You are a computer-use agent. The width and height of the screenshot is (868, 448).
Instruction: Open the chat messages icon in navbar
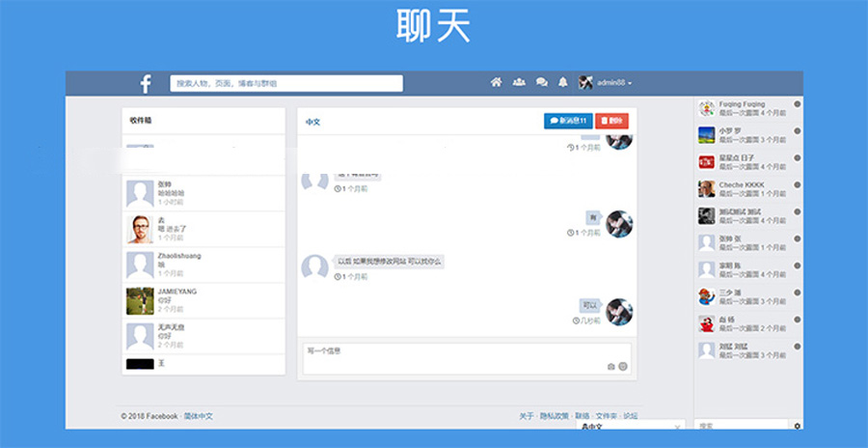pyautogui.click(x=541, y=83)
